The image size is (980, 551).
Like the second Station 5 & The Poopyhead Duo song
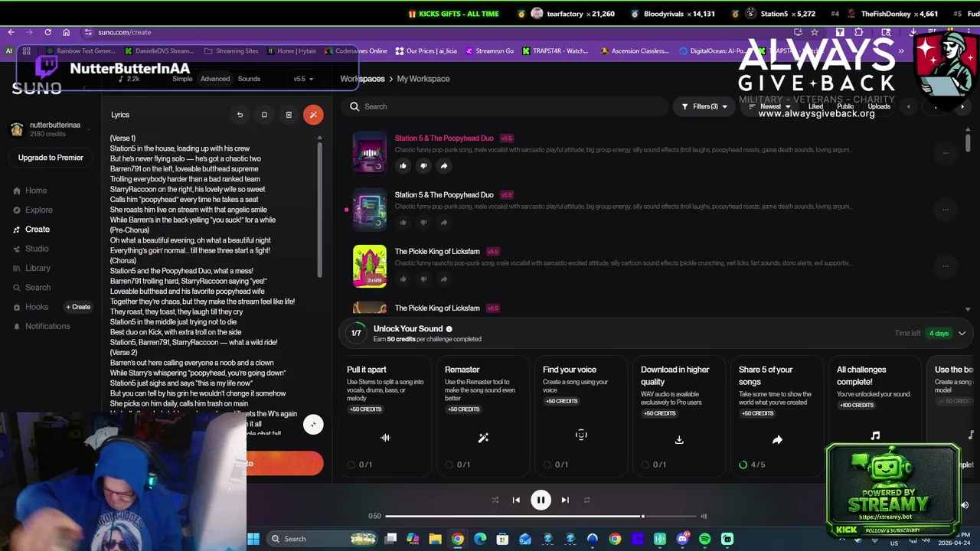tap(403, 222)
